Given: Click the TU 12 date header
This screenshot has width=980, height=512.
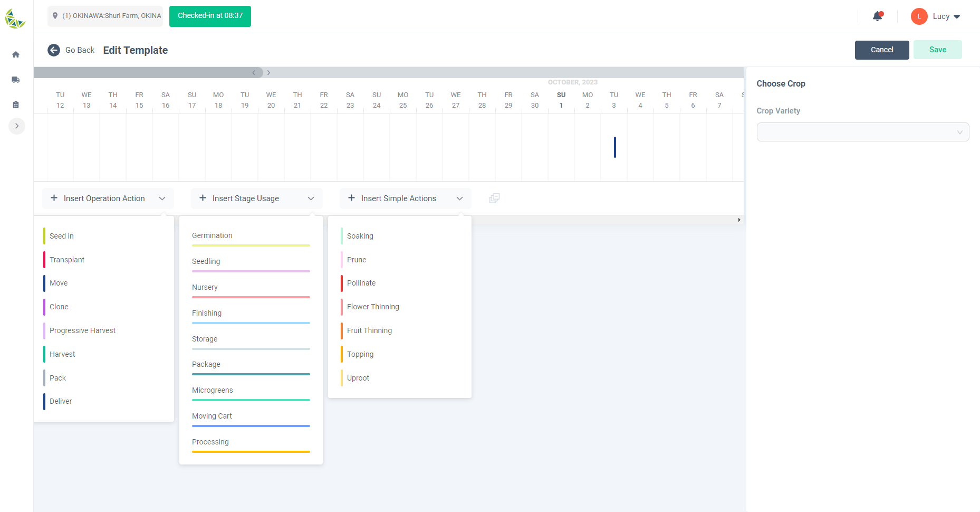Looking at the screenshot, I should pyautogui.click(x=60, y=100).
